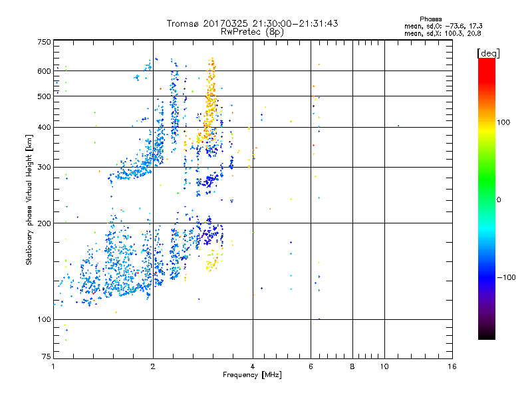
Task: Click the 'mean, sd,O: -73.6, 17.3' line
Action: 443,27
